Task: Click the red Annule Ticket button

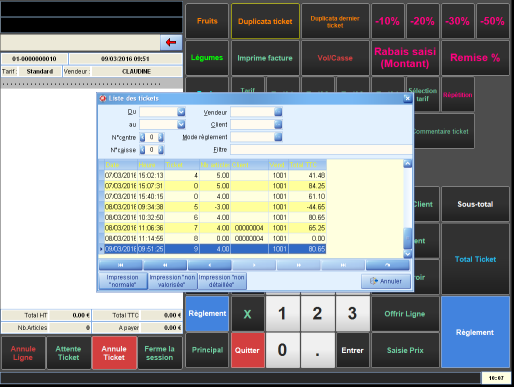Action: click(x=114, y=353)
